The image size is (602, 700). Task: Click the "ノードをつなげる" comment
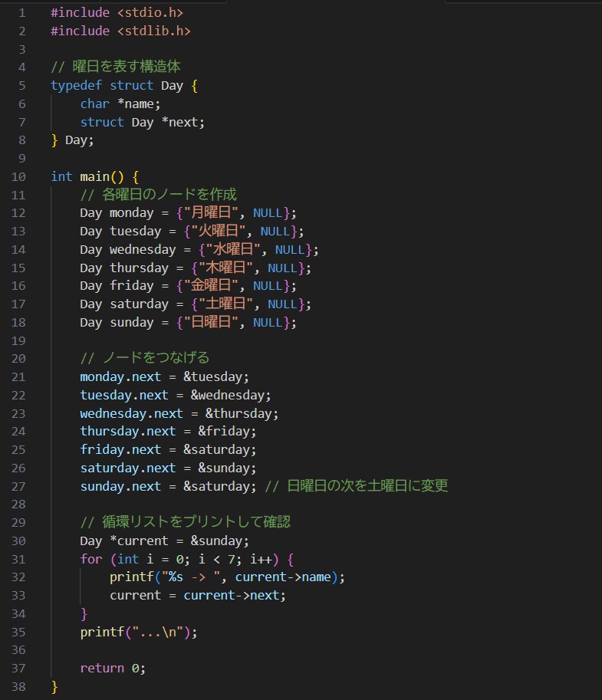point(155,358)
